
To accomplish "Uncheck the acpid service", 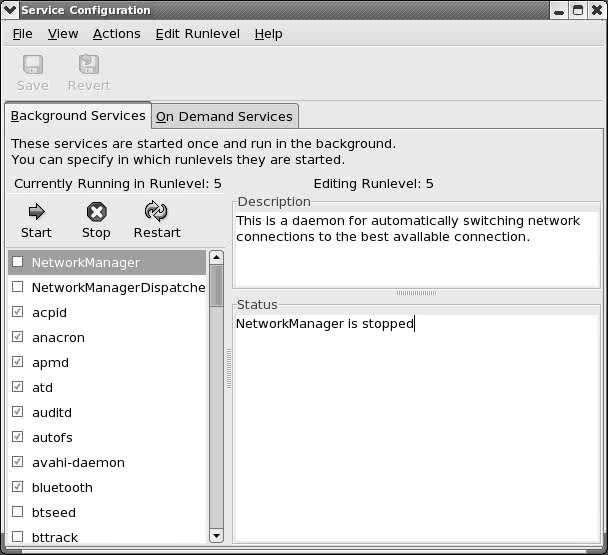I will tap(17, 312).
